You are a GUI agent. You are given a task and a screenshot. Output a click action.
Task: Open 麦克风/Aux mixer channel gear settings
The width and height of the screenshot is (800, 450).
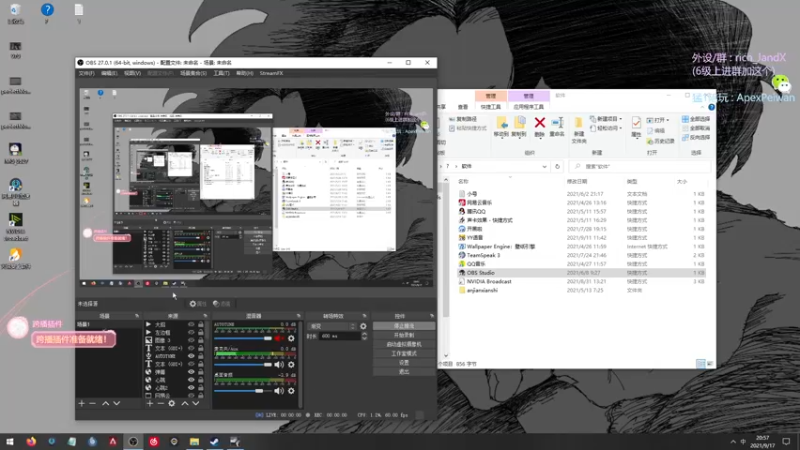point(291,364)
